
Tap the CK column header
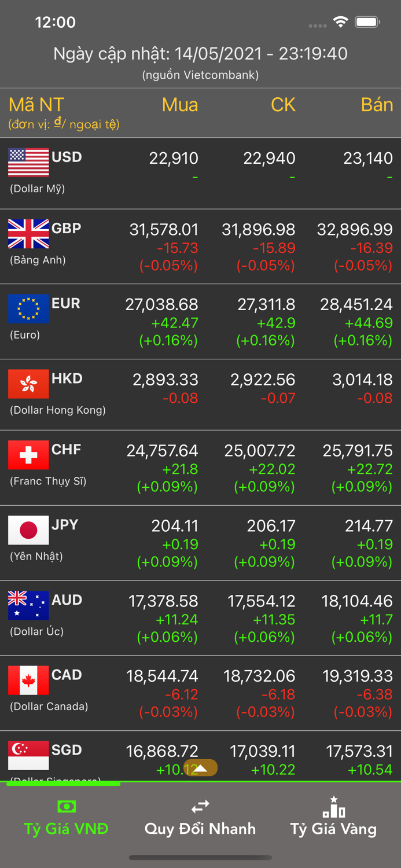283,105
